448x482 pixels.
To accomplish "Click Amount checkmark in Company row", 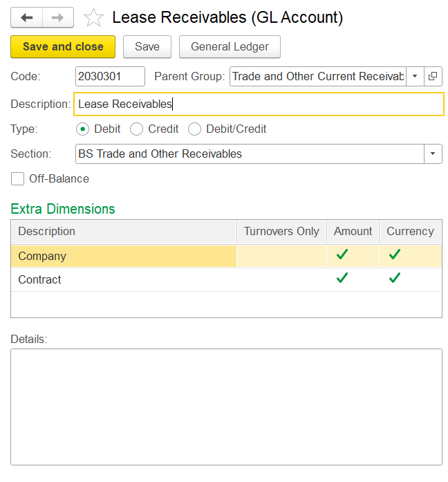I will pos(342,255).
